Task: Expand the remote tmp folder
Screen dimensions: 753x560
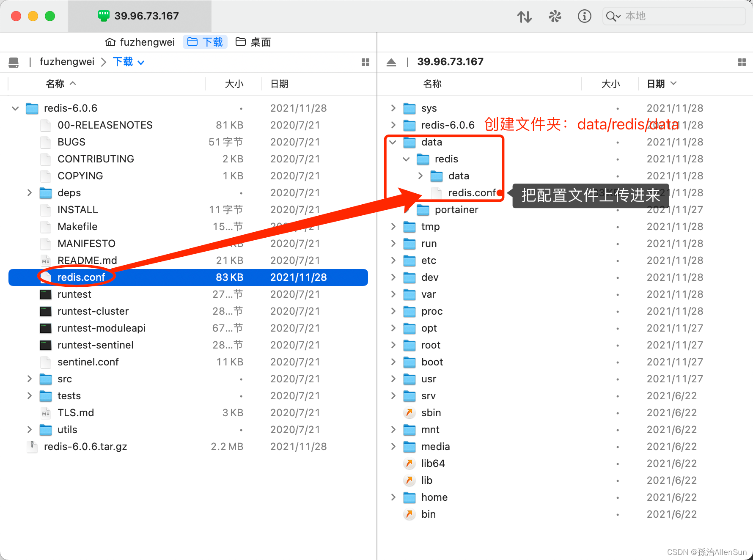Action: tap(393, 227)
